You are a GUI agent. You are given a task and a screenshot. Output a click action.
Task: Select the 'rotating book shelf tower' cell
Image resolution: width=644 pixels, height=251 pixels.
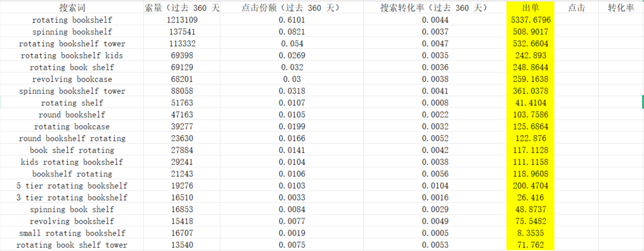coord(72,245)
